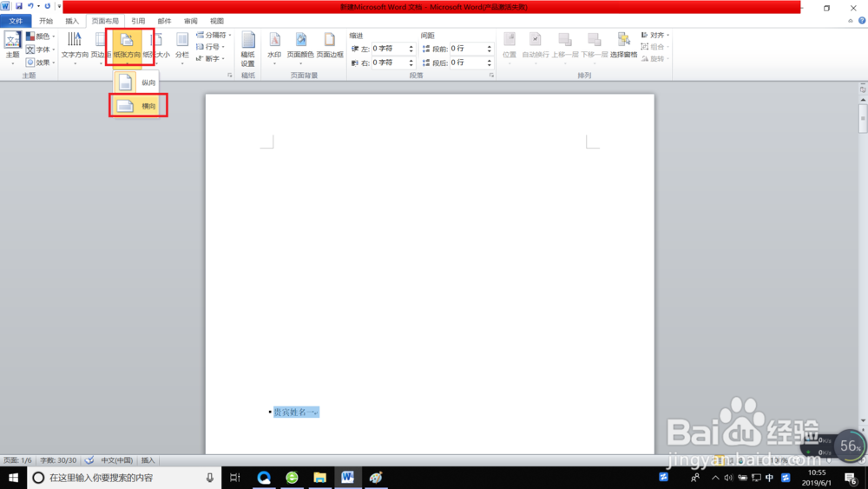Click the 纸张方向 orientation button
The width and height of the screenshot is (868, 489).
(x=127, y=48)
